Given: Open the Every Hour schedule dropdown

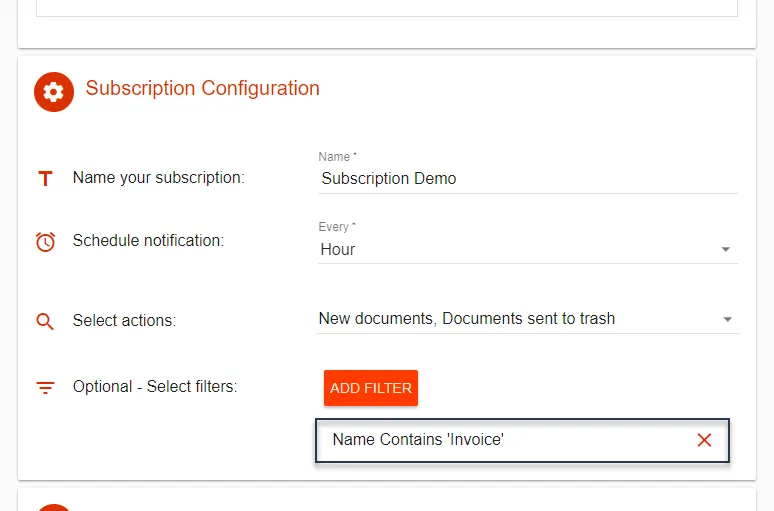Looking at the screenshot, I should [528, 249].
